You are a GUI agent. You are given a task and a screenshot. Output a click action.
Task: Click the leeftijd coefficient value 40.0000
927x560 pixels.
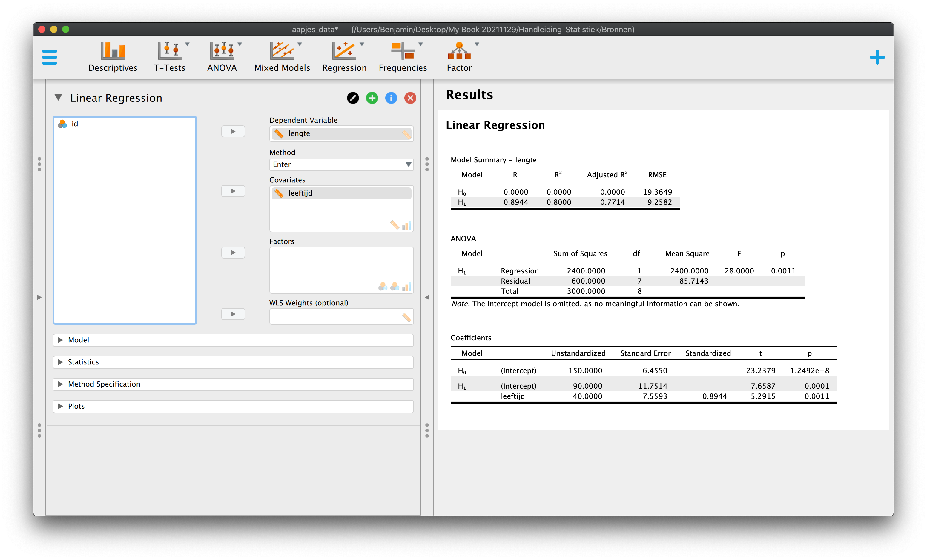tap(588, 396)
